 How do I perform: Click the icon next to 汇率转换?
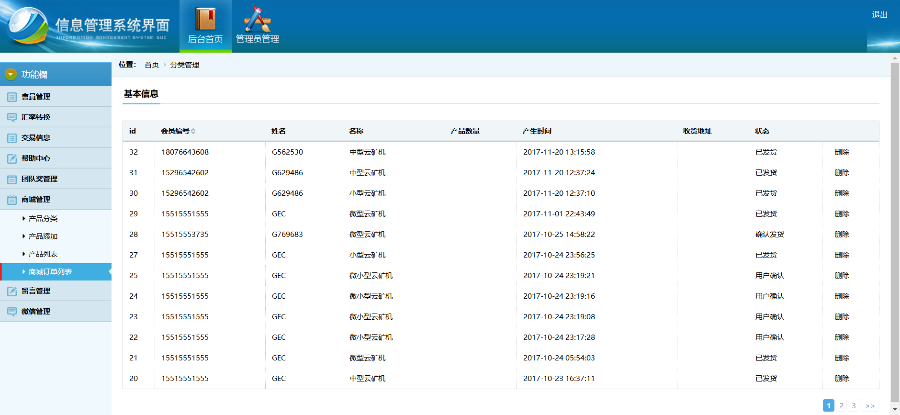(x=12, y=117)
